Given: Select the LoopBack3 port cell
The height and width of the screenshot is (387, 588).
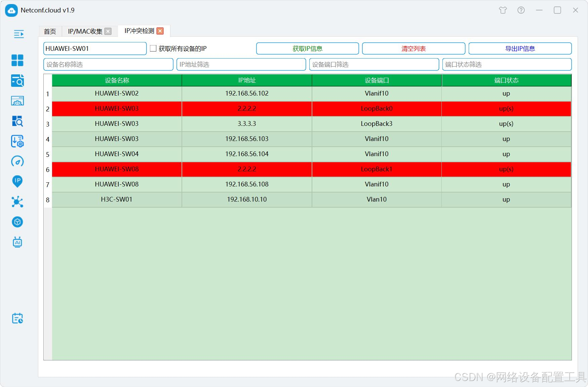Looking at the screenshot, I should tap(377, 124).
